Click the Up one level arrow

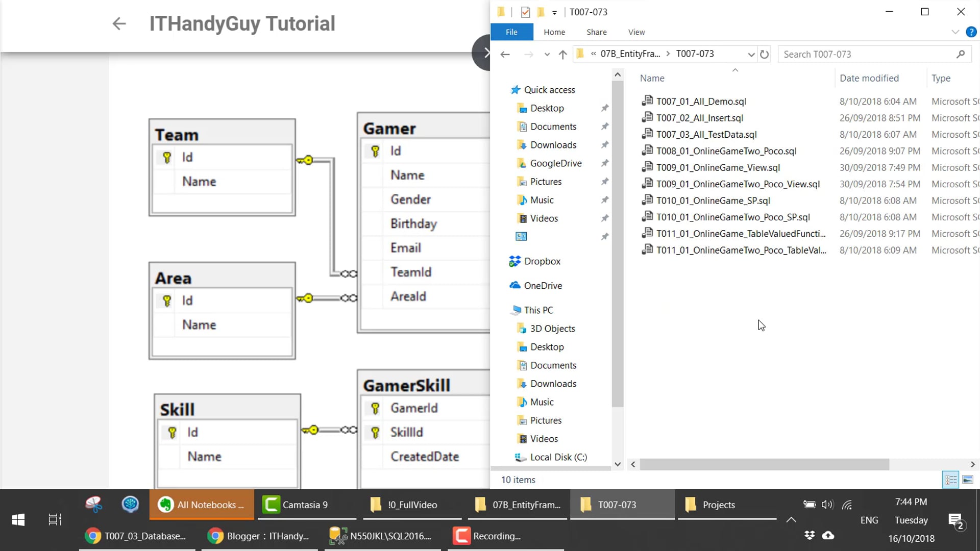pos(562,54)
